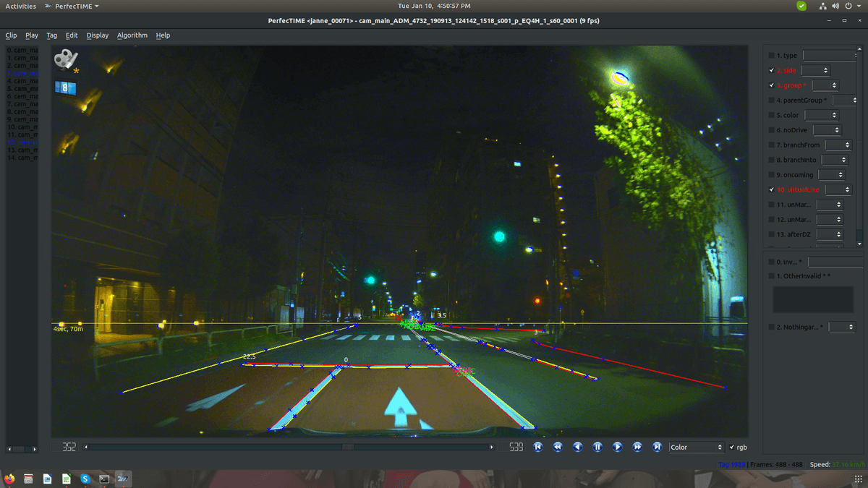Open the Play menu

(32, 35)
